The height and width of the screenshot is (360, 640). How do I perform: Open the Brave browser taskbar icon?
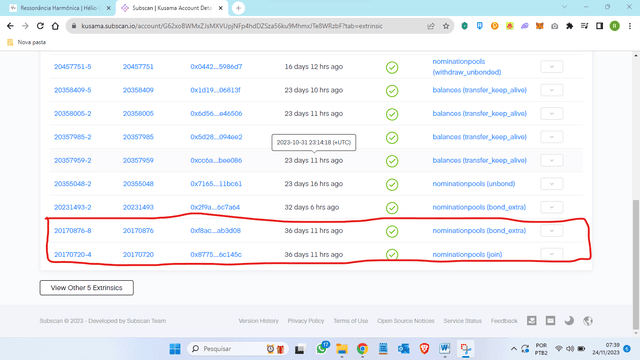pos(424,349)
